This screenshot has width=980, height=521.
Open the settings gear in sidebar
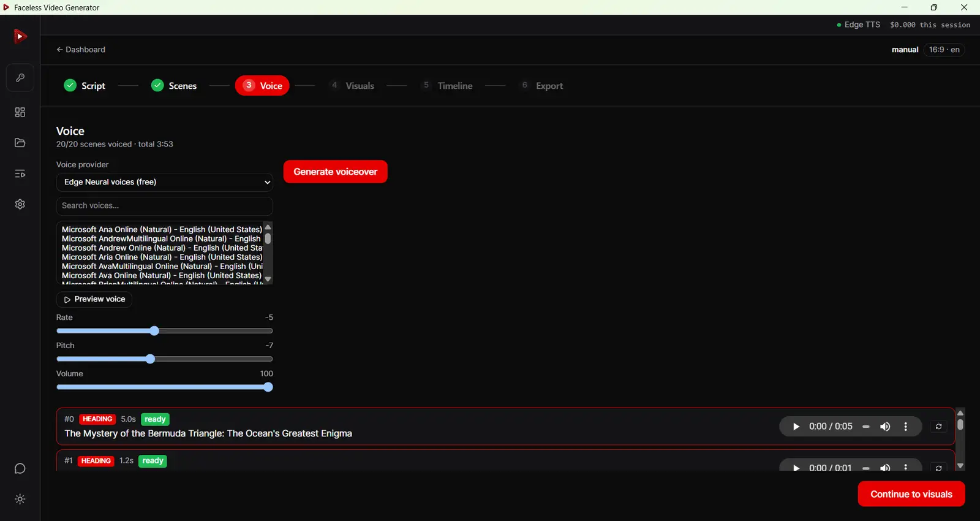tap(20, 204)
